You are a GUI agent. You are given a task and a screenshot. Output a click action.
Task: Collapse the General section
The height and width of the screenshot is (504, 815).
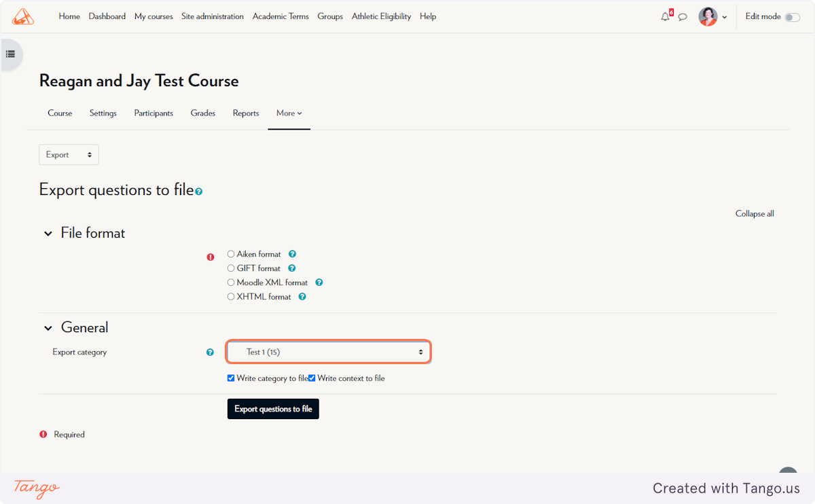point(48,328)
